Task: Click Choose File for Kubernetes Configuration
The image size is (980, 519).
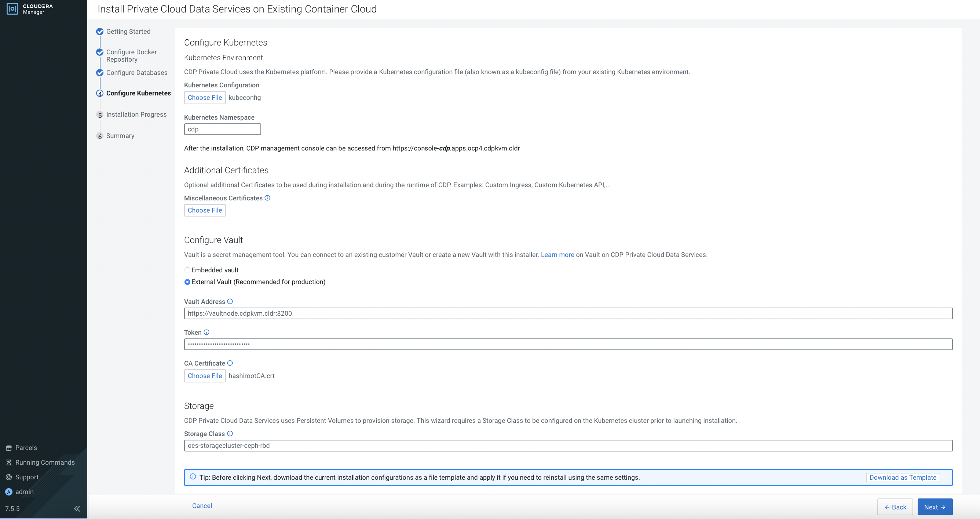Action: pos(205,98)
